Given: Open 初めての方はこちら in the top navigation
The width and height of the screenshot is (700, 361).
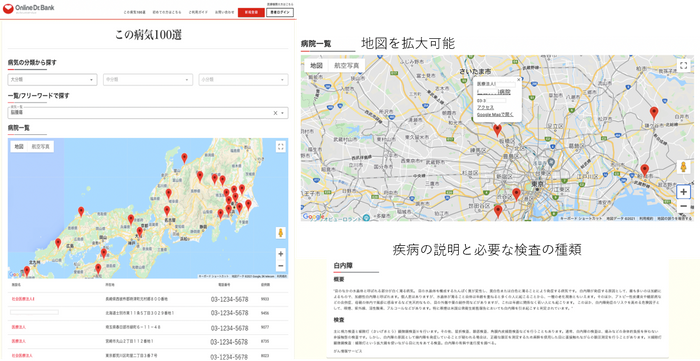Looking at the screenshot, I should 167,12.
